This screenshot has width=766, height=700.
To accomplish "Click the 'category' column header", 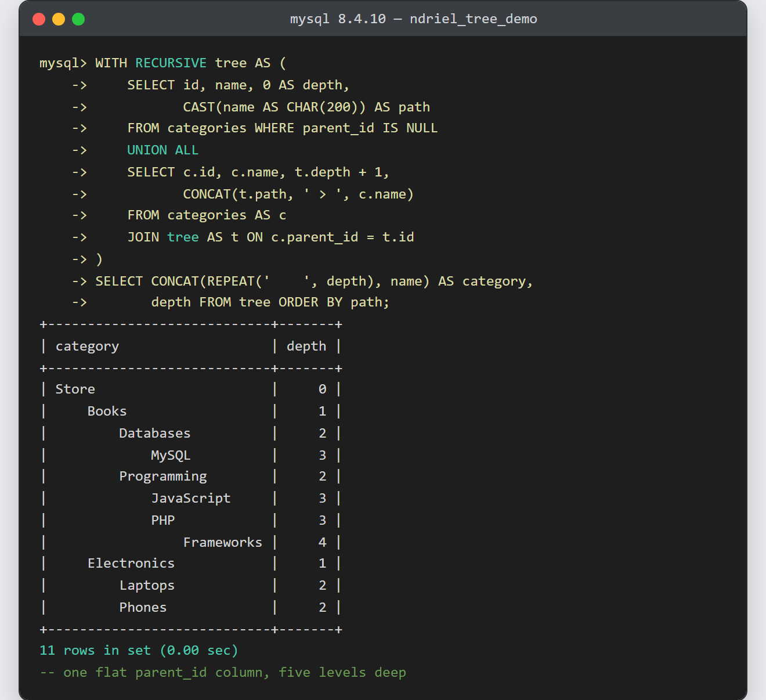I will (x=87, y=347).
